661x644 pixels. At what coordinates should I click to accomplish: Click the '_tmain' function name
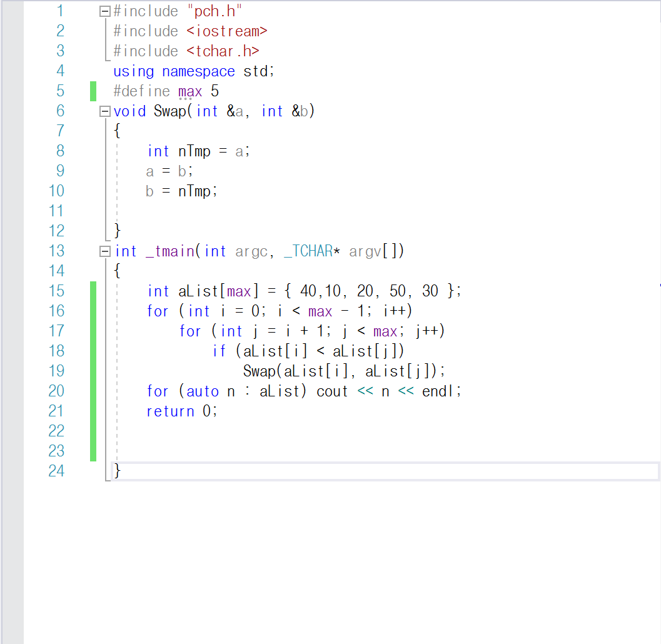pos(170,251)
